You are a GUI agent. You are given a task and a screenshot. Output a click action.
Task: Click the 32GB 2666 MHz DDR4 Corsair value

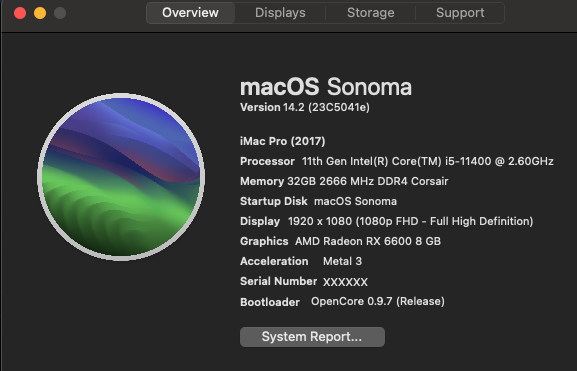point(368,181)
